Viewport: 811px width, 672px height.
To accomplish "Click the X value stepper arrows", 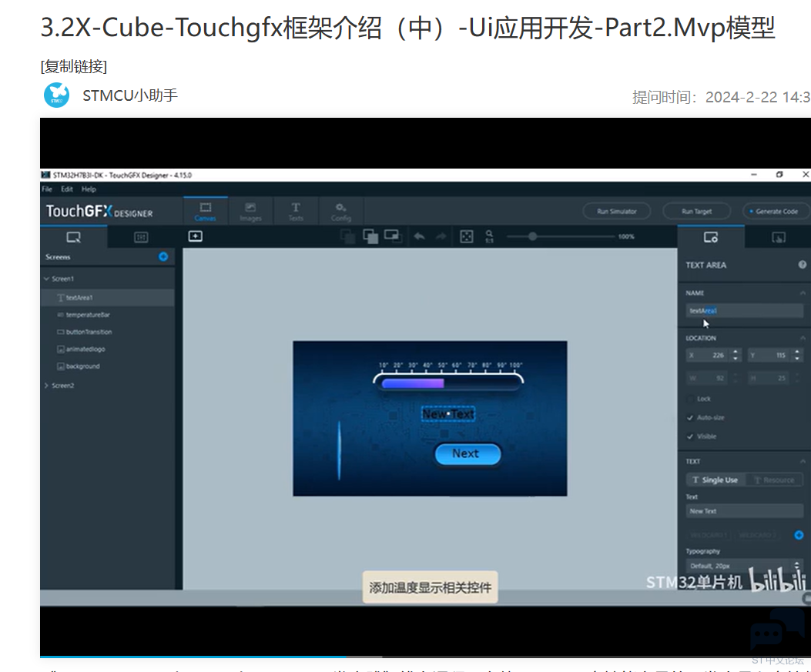I will 735,355.
